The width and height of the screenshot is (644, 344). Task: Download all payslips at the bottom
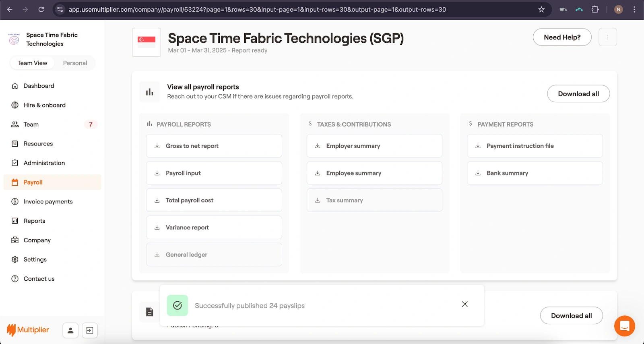click(572, 316)
